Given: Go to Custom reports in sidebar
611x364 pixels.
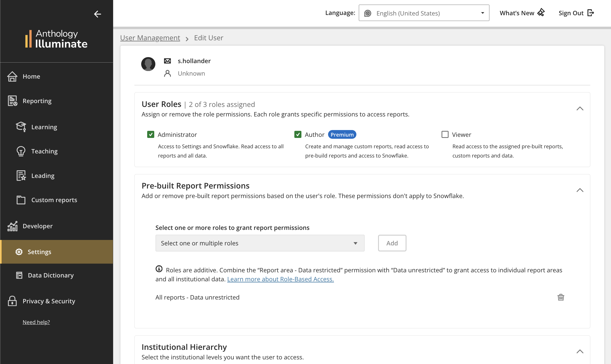Looking at the screenshot, I should (x=54, y=200).
